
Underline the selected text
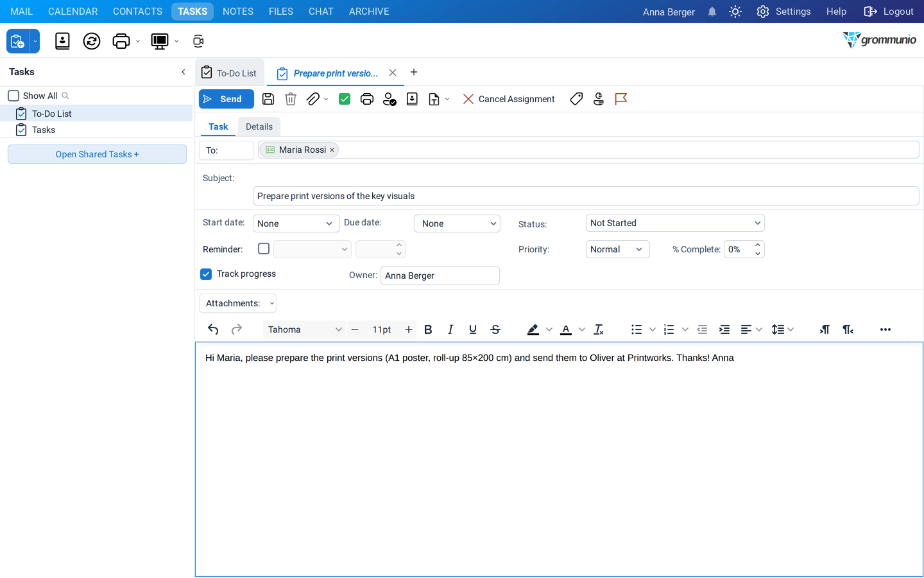pos(473,329)
